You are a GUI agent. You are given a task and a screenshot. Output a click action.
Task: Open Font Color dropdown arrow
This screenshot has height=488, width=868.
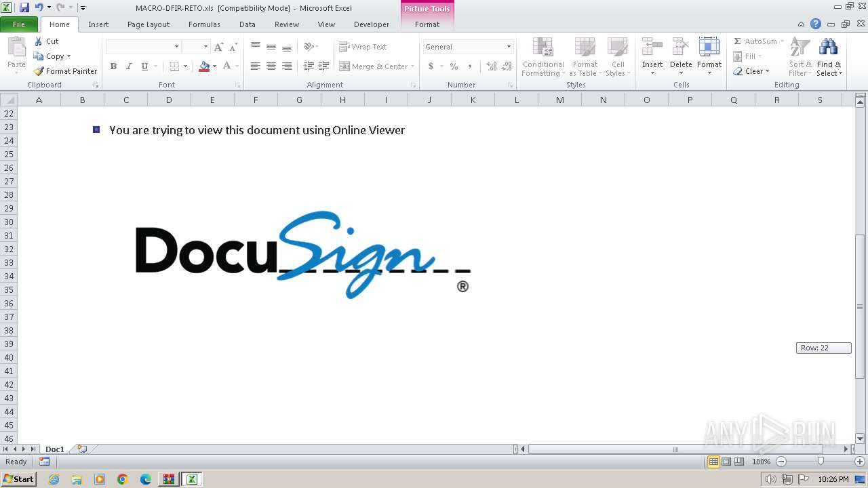click(x=236, y=66)
